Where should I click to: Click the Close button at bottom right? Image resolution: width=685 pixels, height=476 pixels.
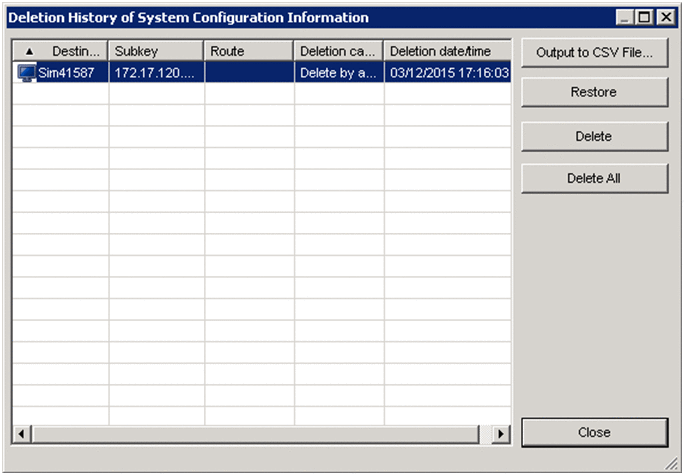pyautogui.click(x=594, y=433)
